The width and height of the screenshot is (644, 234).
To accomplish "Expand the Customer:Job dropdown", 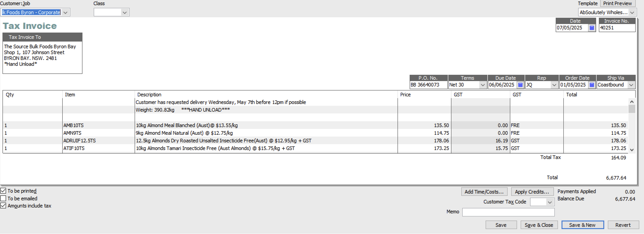I will (65, 12).
